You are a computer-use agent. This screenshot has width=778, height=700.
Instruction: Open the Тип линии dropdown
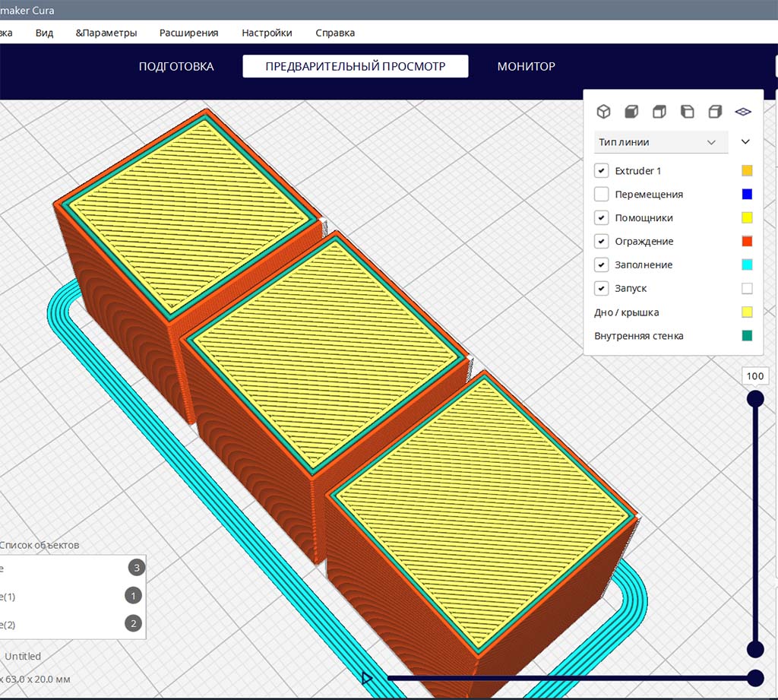(x=659, y=142)
